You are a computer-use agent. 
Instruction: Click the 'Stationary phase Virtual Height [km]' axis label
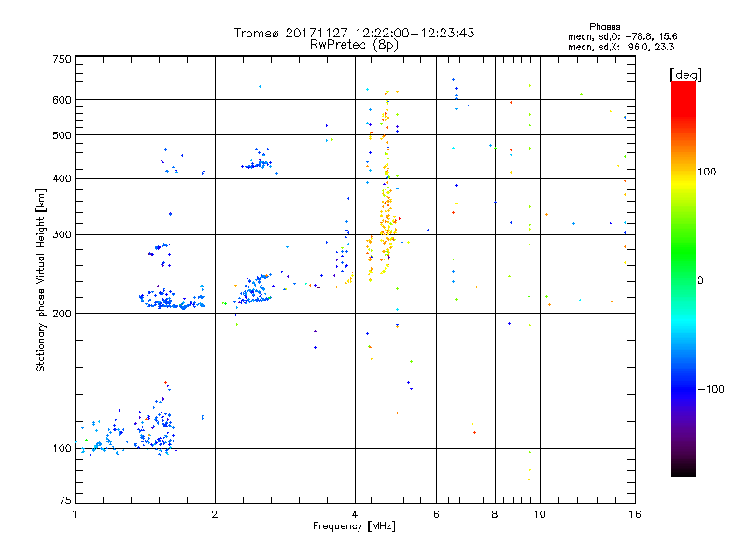[41, 280]
